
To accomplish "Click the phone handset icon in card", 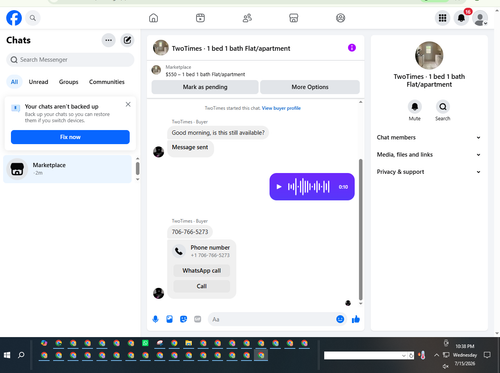I will tap(179, 251).
